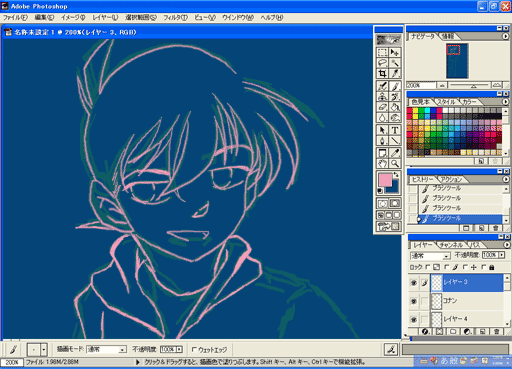Select the Paintbrush tool in the toolbox
Viewport: 512px width, 369px height.
(395, 86)
